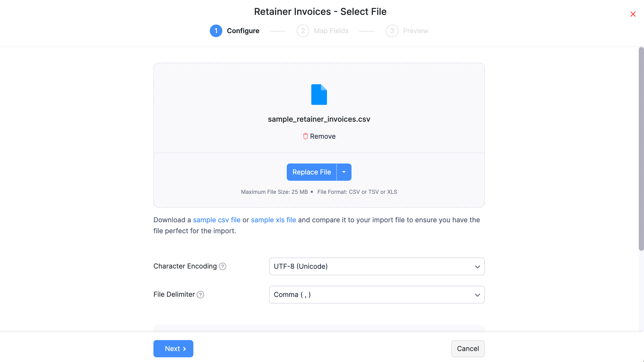Click the File Delimiter help icon
This screenshot has height=362, width=644.
(200, 294)
